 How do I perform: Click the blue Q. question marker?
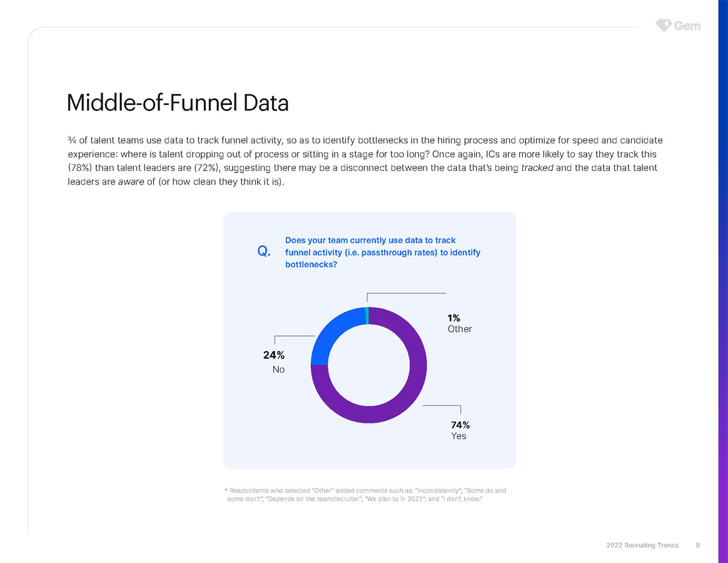(x=263, y=251)
